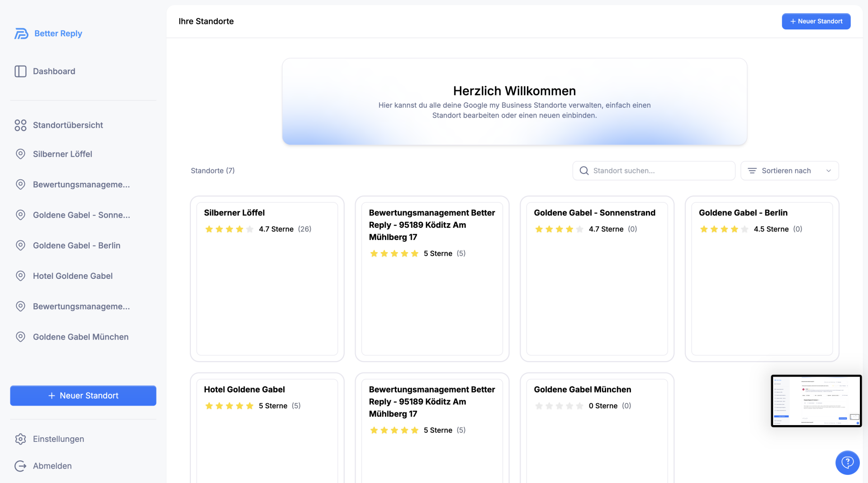Select Goldene Gabel München in sidebar
The image size is (868, 483).
(x=81, y=337)
